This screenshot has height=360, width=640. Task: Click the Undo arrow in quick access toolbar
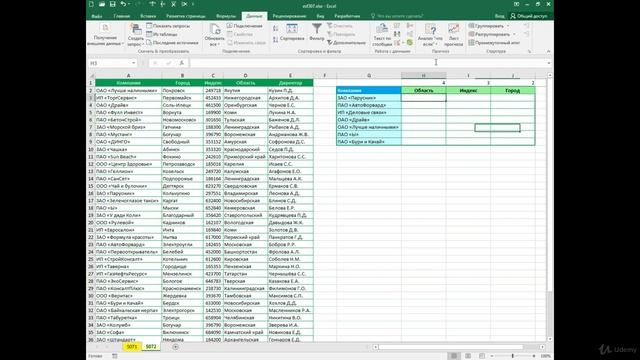click(123, 4)
